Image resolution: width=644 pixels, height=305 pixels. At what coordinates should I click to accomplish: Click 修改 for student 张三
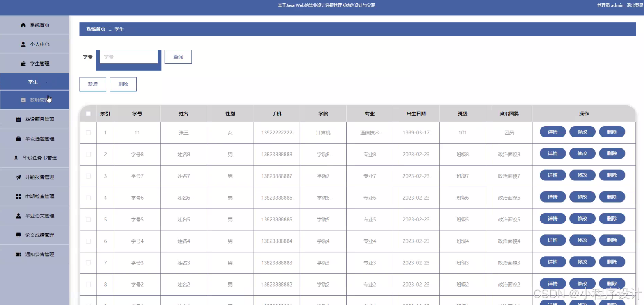[582, 132]
